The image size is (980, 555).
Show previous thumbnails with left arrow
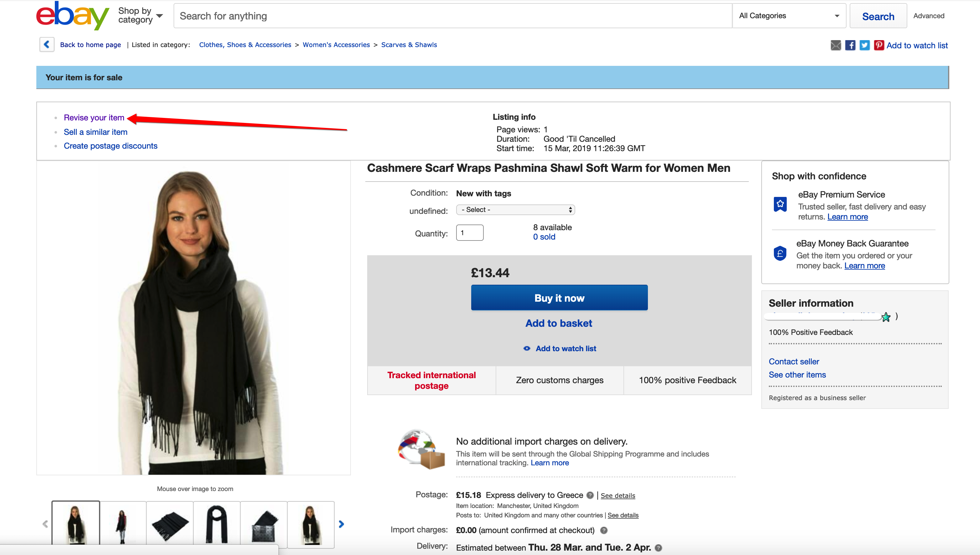[x=45, y=524]
